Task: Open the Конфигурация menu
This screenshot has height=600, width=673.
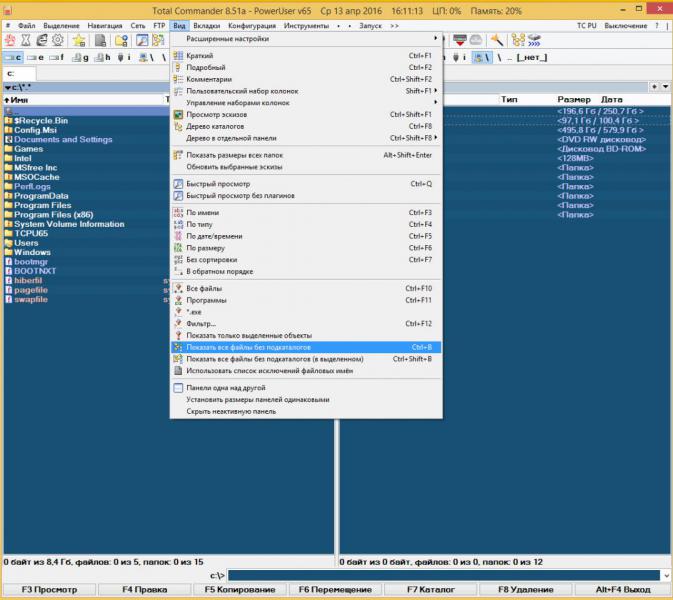Action: click(x=252, y=26)
